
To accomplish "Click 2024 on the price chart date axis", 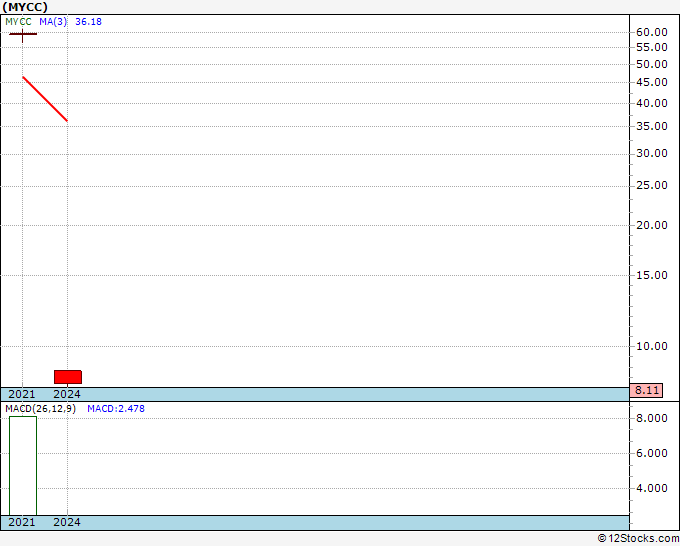I will pos(67,394).
